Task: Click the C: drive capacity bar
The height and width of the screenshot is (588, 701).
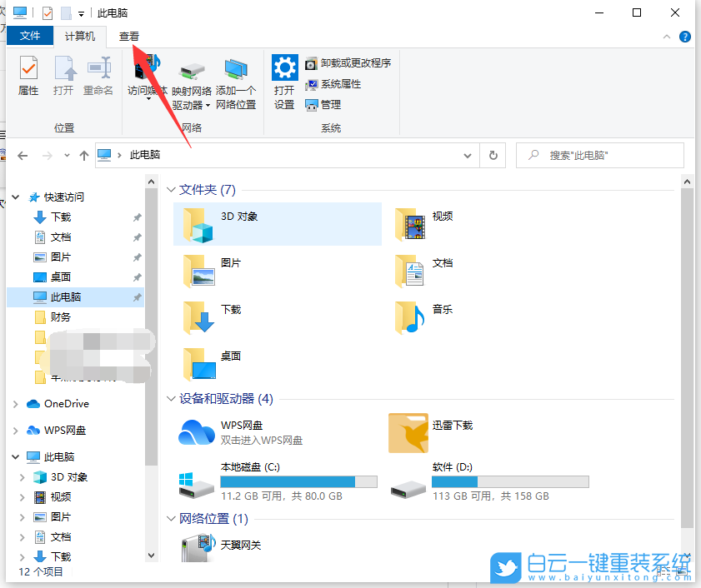Action: tap(298, 481)
